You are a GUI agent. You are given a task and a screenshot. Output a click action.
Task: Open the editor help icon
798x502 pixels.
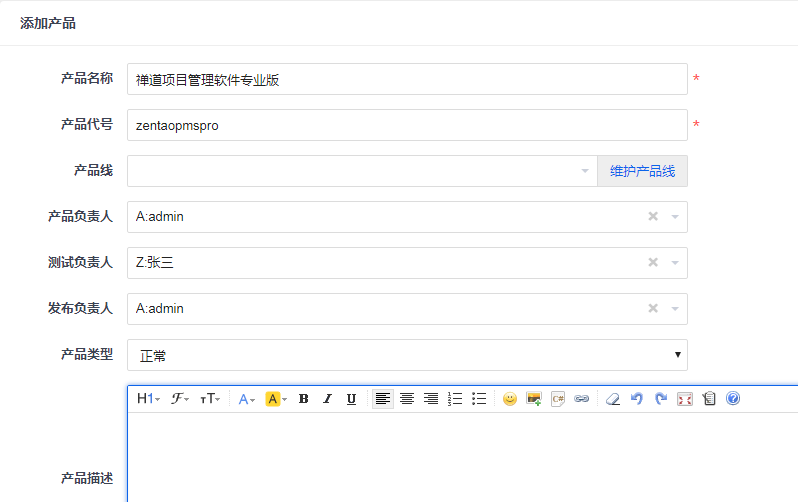click(x=733, y=399)
